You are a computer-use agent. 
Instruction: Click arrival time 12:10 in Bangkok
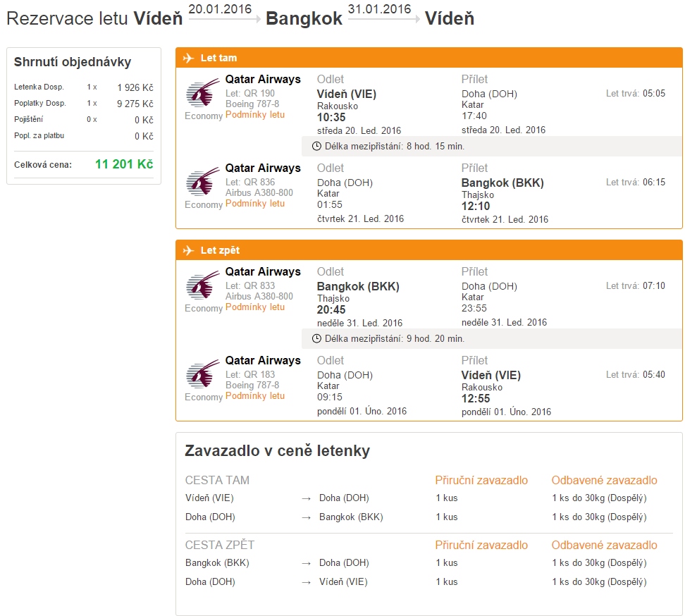click(x=476, y=207)
